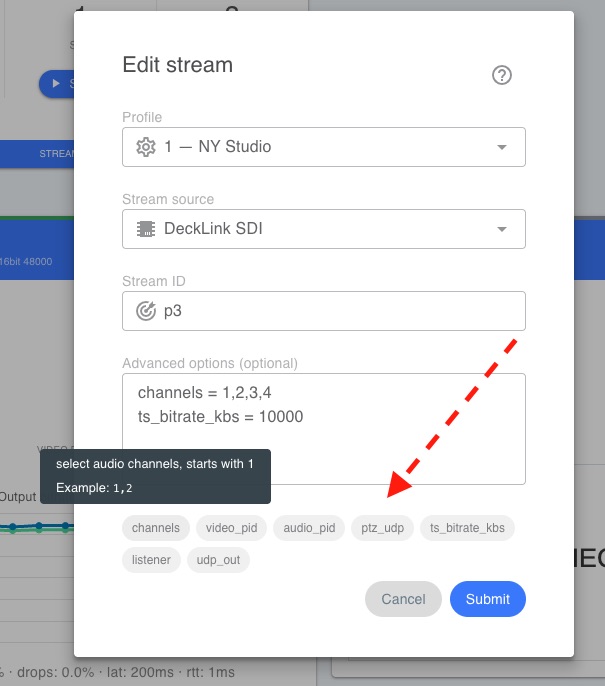Insert the ts_bitrate_kbs option chip

click(x=467, y=528)
